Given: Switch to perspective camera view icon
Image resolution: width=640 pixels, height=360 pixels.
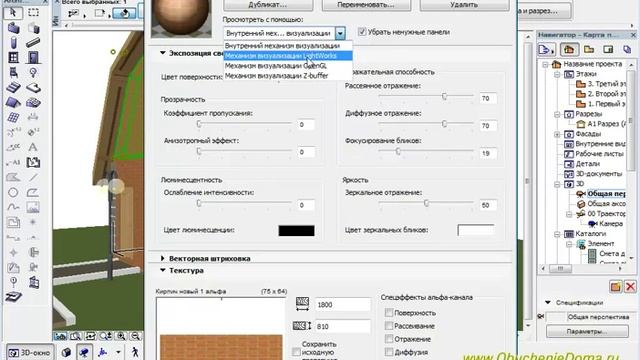Looking at the screenshot, I should (x=84, y=352).
